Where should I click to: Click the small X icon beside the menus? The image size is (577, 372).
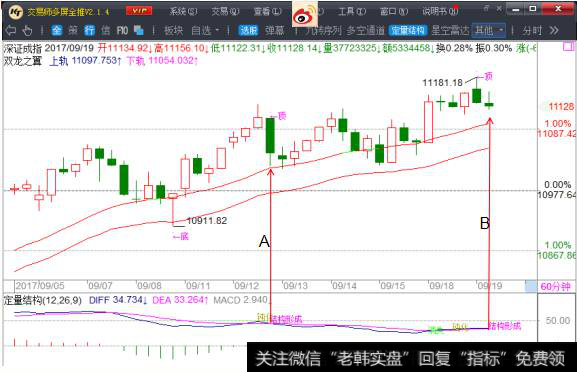point(499,8)
